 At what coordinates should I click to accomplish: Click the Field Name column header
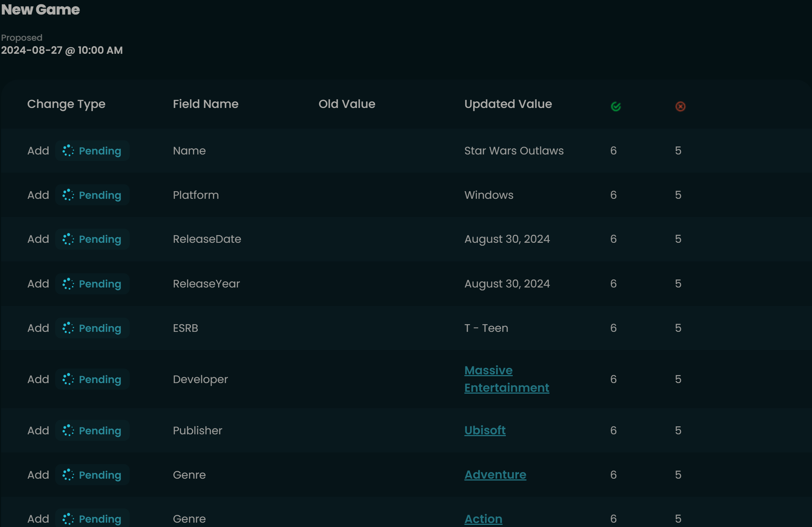pos(206,104)
